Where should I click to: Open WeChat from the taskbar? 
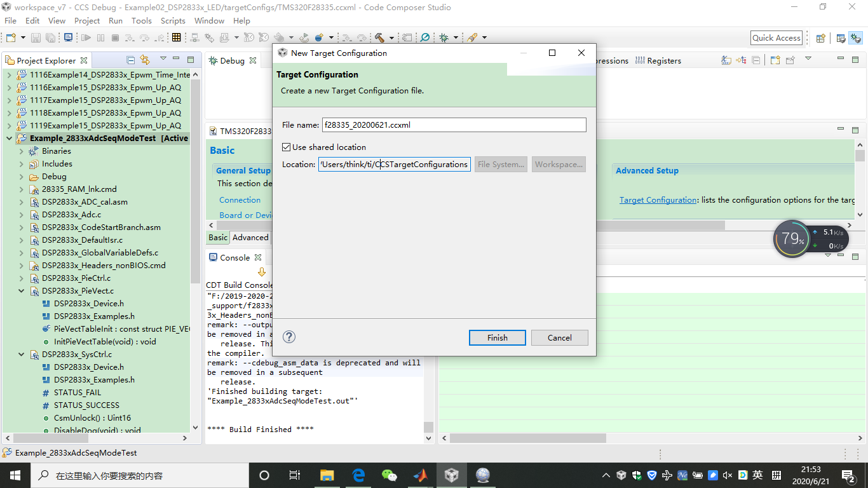pyautogui.click(x=390, y=475)
